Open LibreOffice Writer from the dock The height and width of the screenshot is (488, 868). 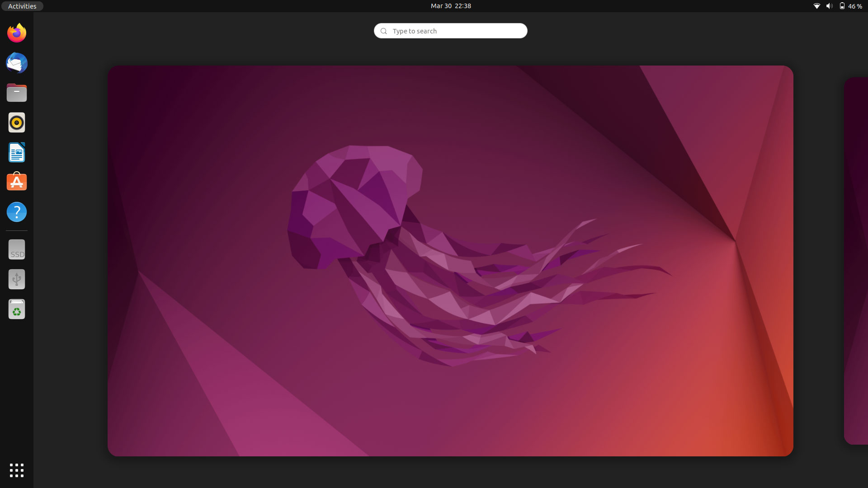(17, 152)
